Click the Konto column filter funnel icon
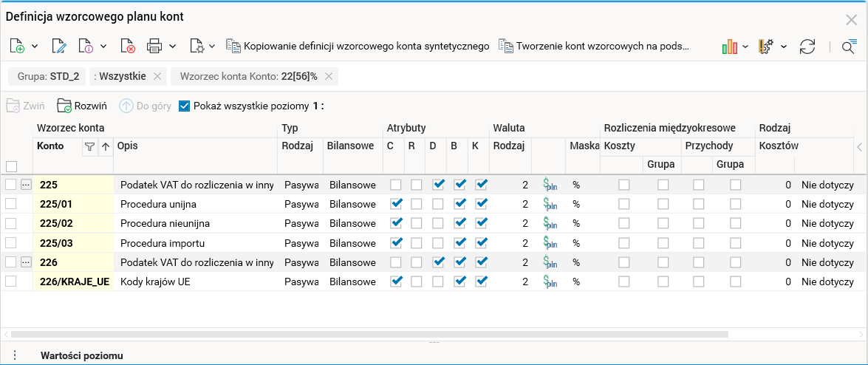The height and width of the screenshot is (365, 868). 89,146
